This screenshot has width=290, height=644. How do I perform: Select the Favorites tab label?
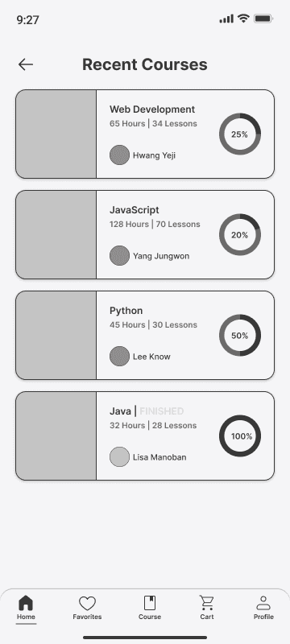87,617
